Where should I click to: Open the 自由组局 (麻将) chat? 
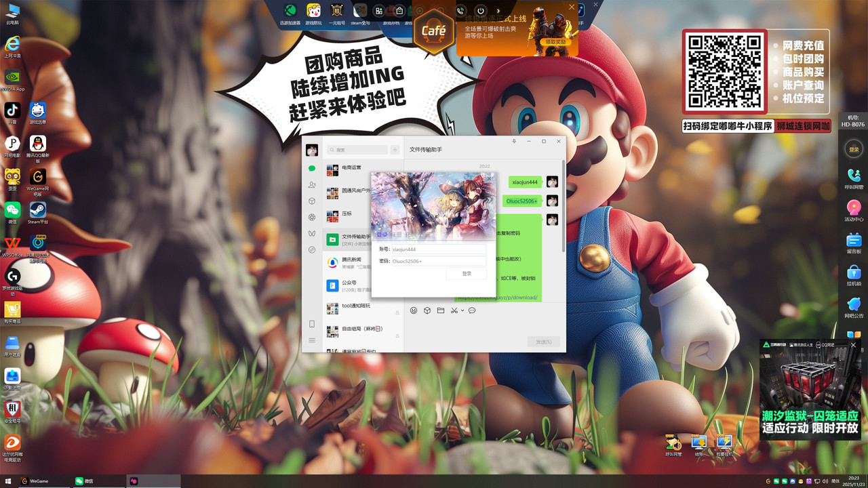pyautogui.click(x=363, y=331)
